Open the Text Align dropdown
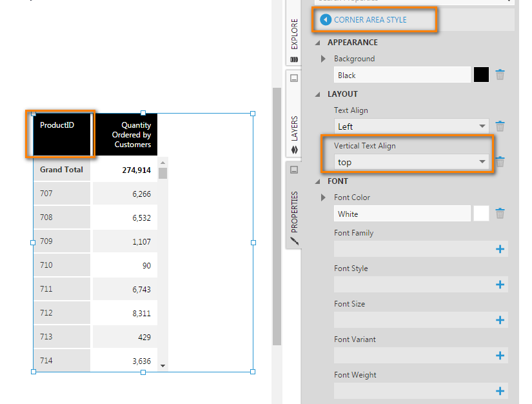 (x=411, y=126)
